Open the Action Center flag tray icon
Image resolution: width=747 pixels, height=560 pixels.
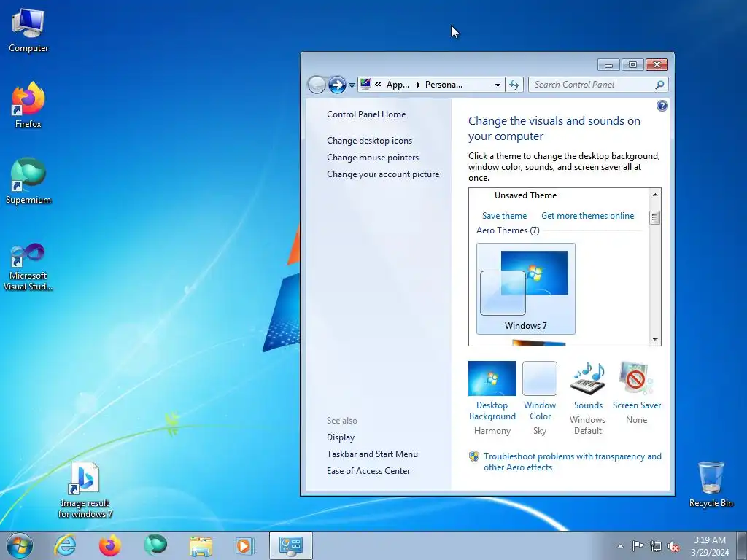tap(638, 546)
